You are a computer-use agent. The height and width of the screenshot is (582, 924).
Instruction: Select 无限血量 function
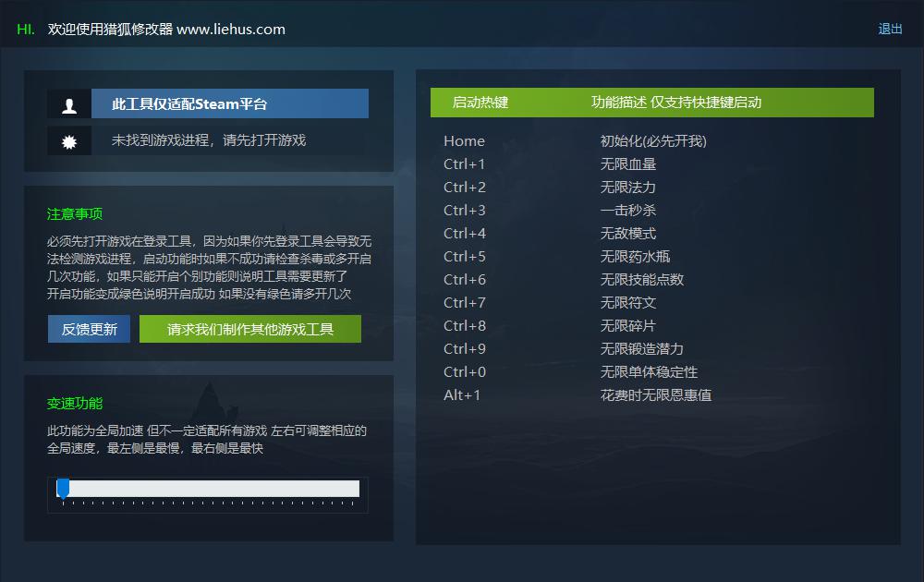point(627,164)
